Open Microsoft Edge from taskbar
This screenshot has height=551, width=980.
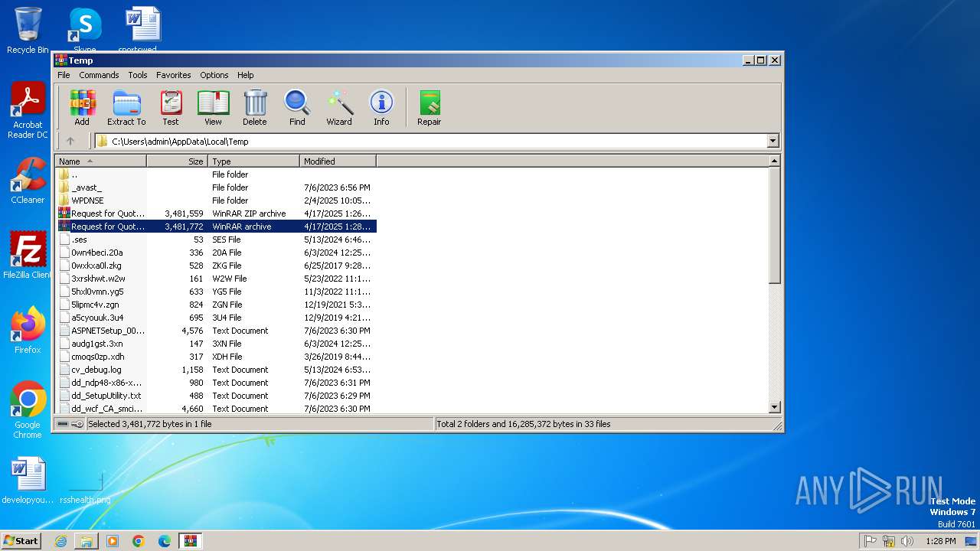point(165,541)
